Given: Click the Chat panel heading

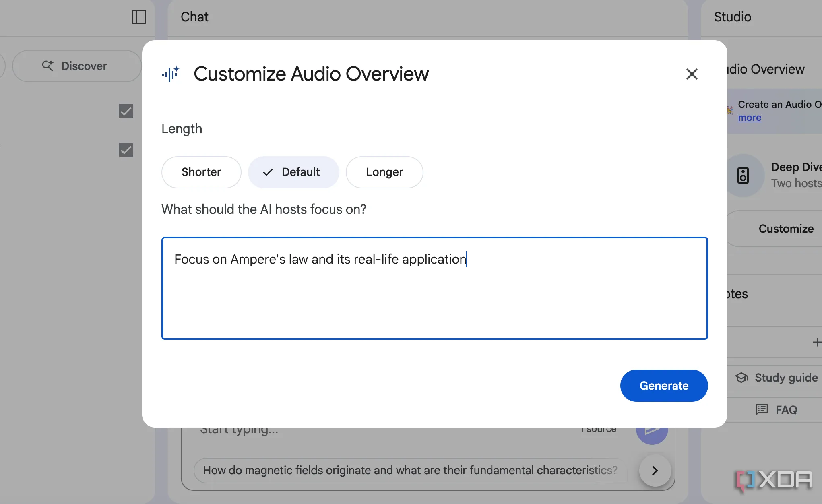Looking at the screenshot, I should click(x=194, y=17).
